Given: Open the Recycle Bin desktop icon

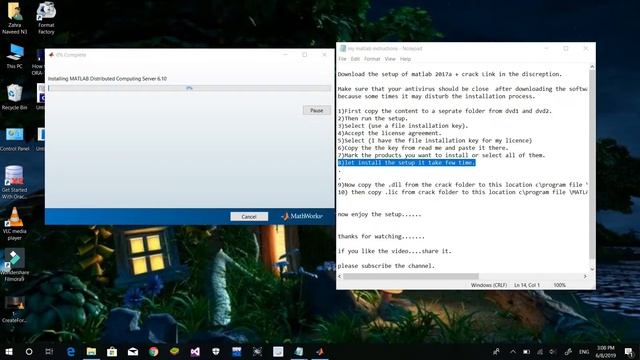Looking at the screenshot, I should pyautogui.click(x=15, y=97).
